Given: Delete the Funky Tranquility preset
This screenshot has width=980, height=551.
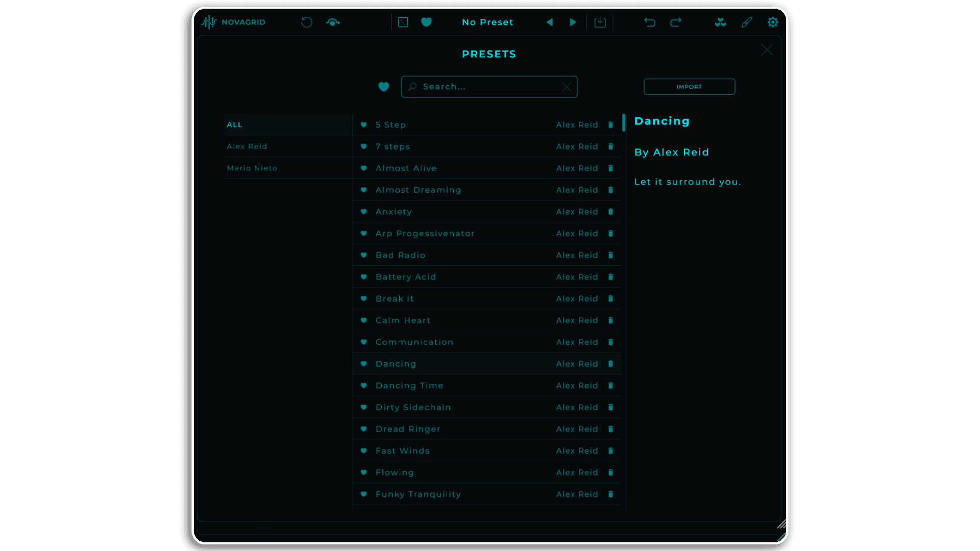Looking at the screenshot, I should pyautogui.click(x=610, y=494).
